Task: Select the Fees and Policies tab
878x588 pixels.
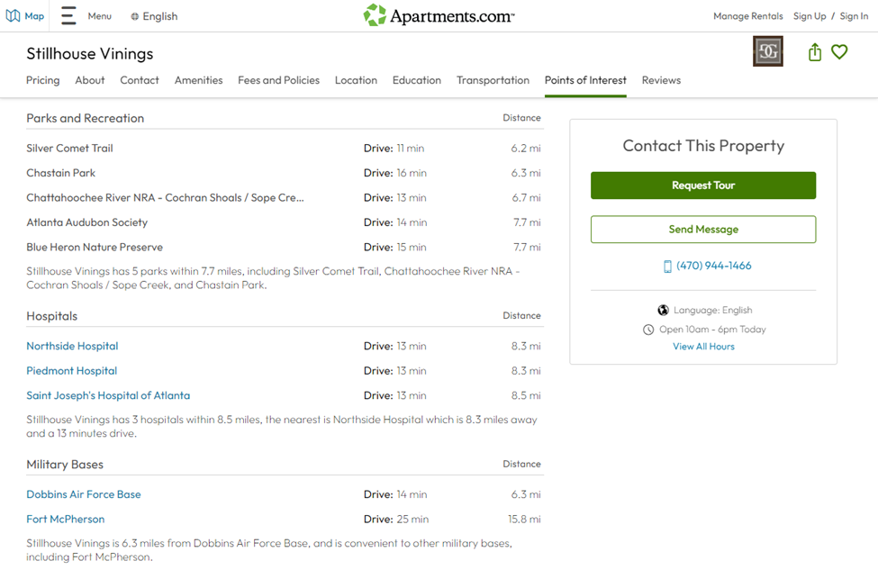Action: point(278,80)
